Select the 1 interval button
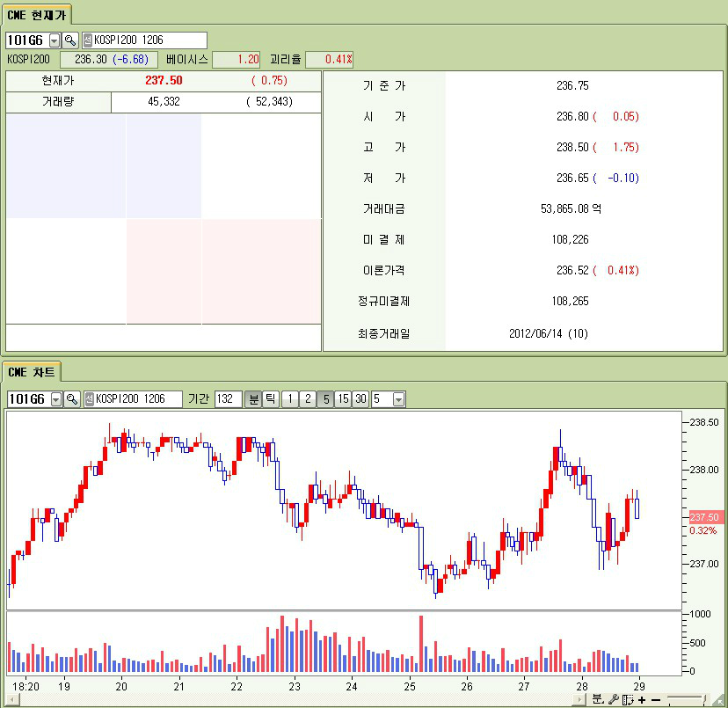The image size is (728, 708). point(290,399)
